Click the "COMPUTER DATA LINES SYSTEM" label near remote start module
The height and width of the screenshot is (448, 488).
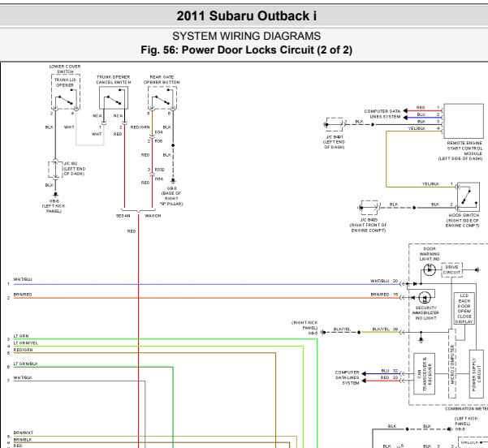382,114
